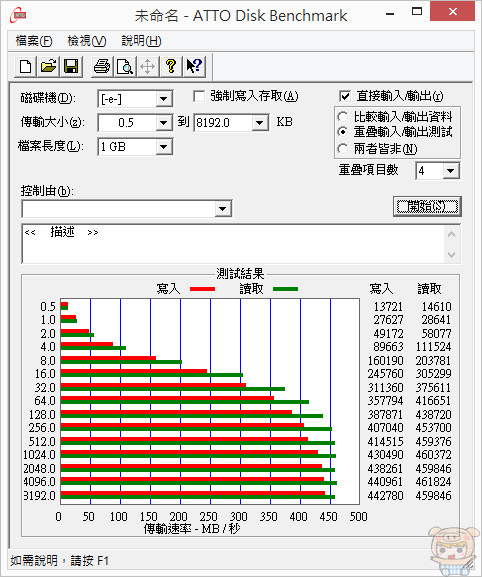
Task: Expand the 0.5 transfer size start dropdown
Action: 163,123
